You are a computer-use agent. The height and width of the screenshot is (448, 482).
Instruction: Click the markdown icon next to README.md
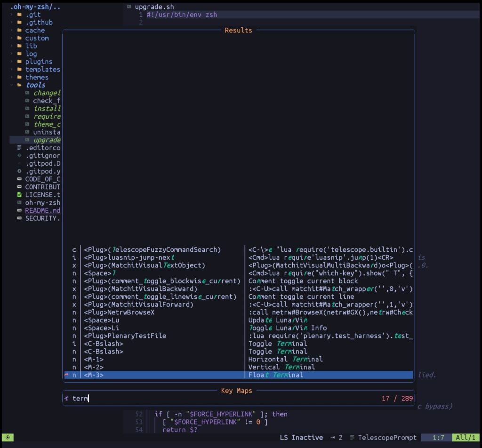coord(19,210)
